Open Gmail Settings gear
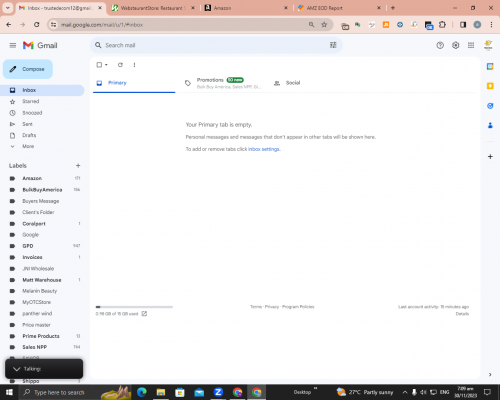 click(x=455, y=45)
